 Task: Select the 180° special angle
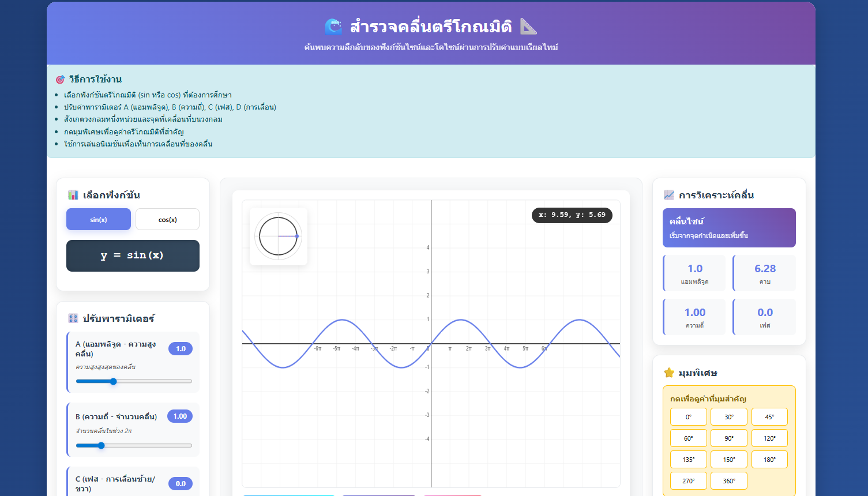click(x=769, y=460)
